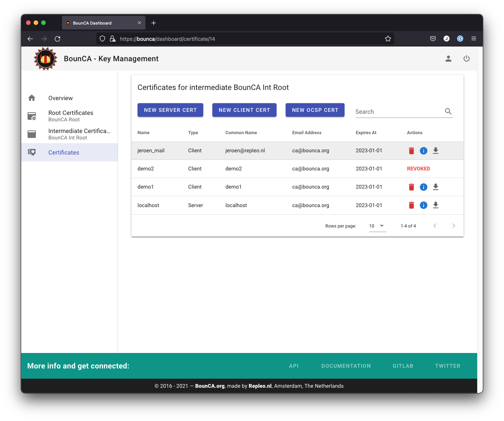The image size is (504, 421).
Task: Switch to BounCA Dashboard browser tab
Action: pyautogui.click(x=104, y=23)
